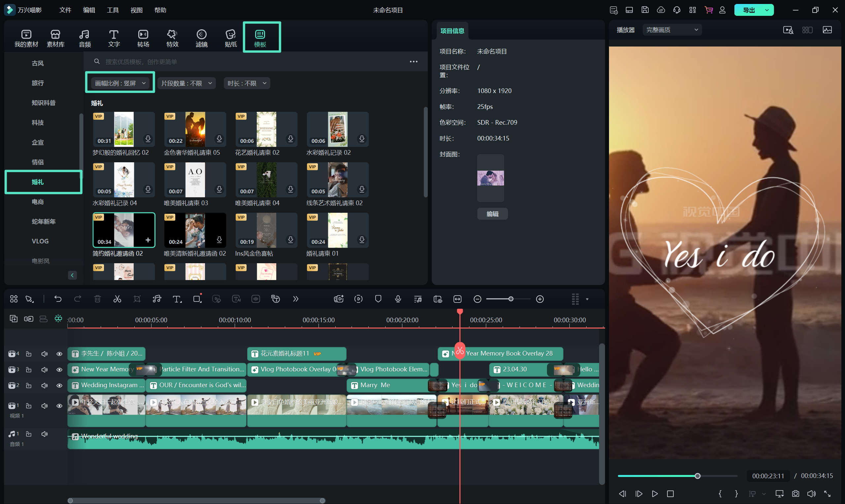Screen dimensions: 845x504
Task: Click the marker shield icon
Action: 378,299
